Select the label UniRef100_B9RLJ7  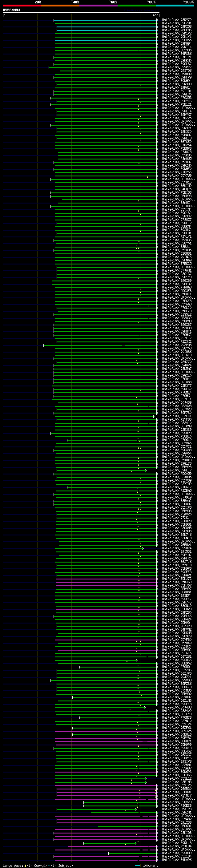coord(176,470)
